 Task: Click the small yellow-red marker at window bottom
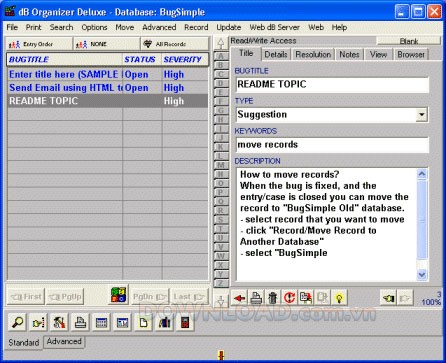(x=221, y=355)
